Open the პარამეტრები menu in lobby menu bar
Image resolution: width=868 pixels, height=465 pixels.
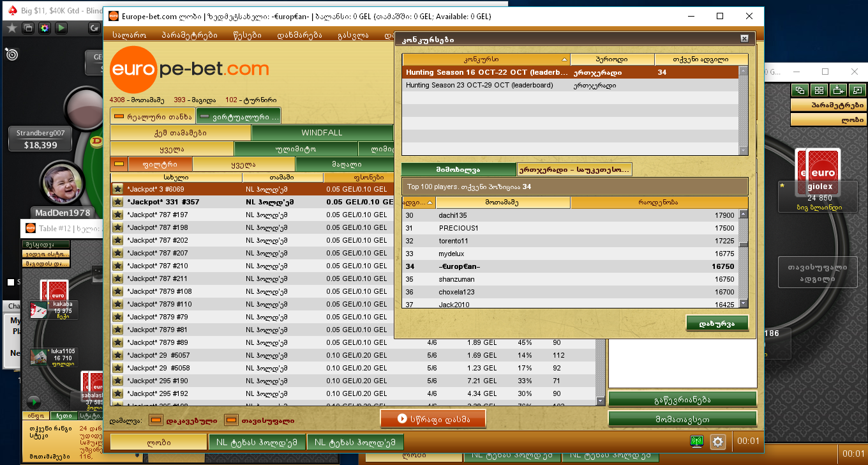point(190,35)
